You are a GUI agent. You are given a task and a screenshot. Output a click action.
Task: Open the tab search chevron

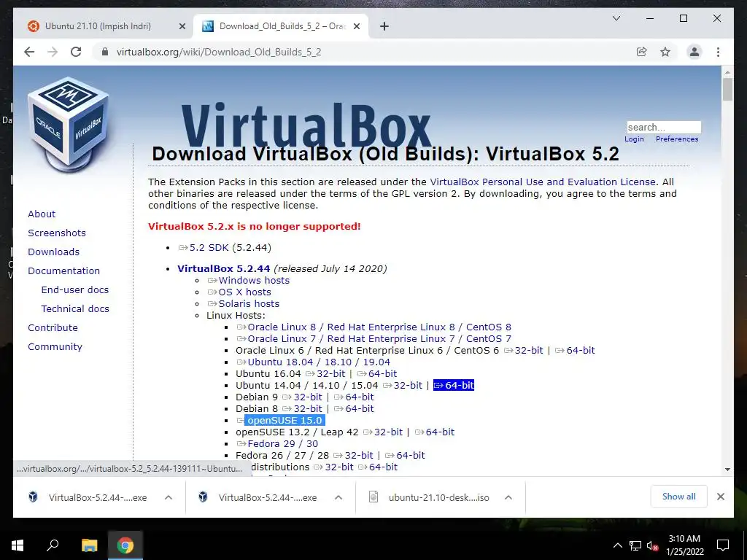pyautogui.click(x=616, y=18)
